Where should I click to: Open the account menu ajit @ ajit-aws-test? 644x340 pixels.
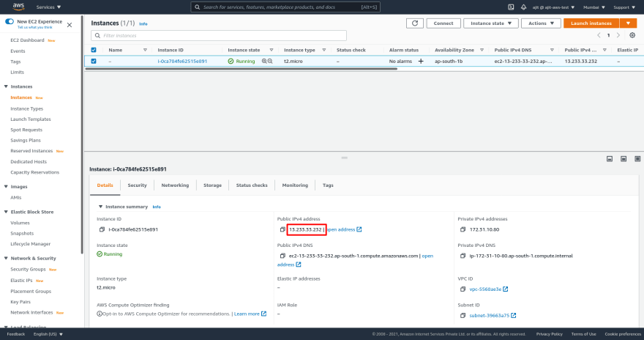pos(553,7)
